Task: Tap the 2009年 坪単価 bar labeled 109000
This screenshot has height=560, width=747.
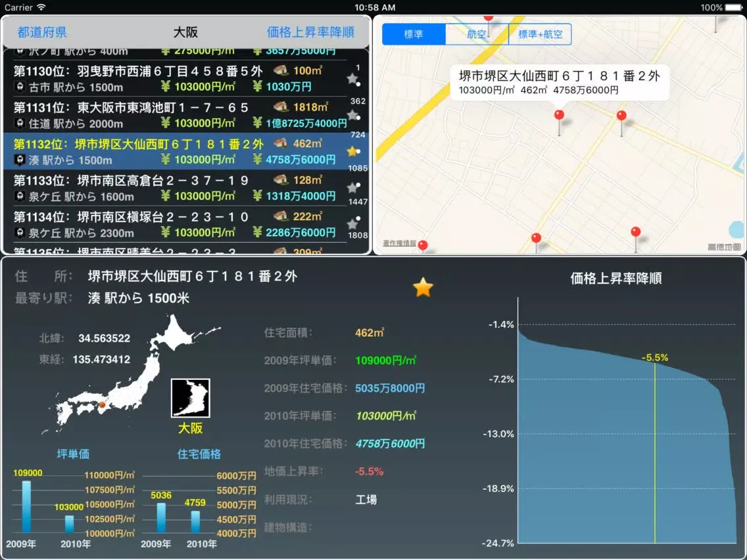Action: (x=27, y=507)
